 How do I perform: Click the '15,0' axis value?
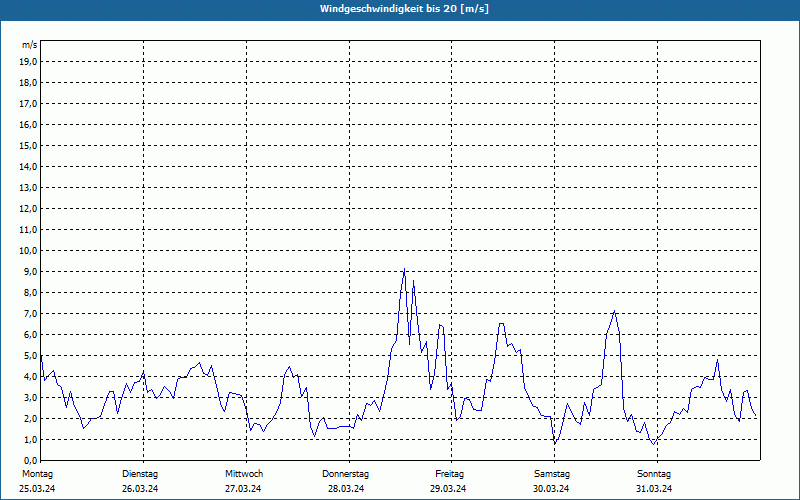tap(28, 145)
